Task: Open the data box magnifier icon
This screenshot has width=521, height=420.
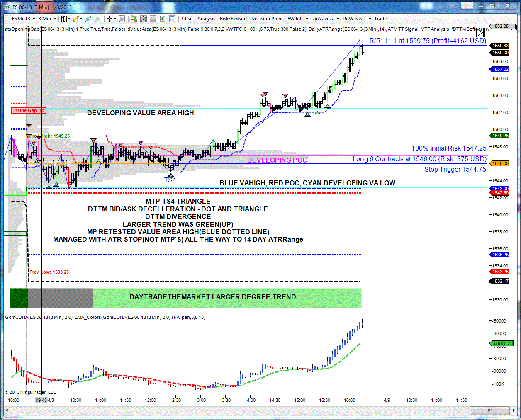Action: coord(122,19)
